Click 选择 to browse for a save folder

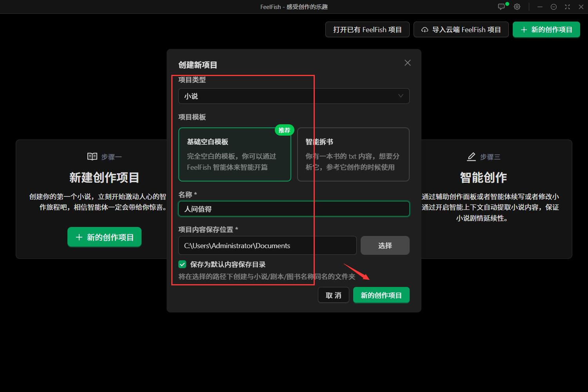click(385, 245)
